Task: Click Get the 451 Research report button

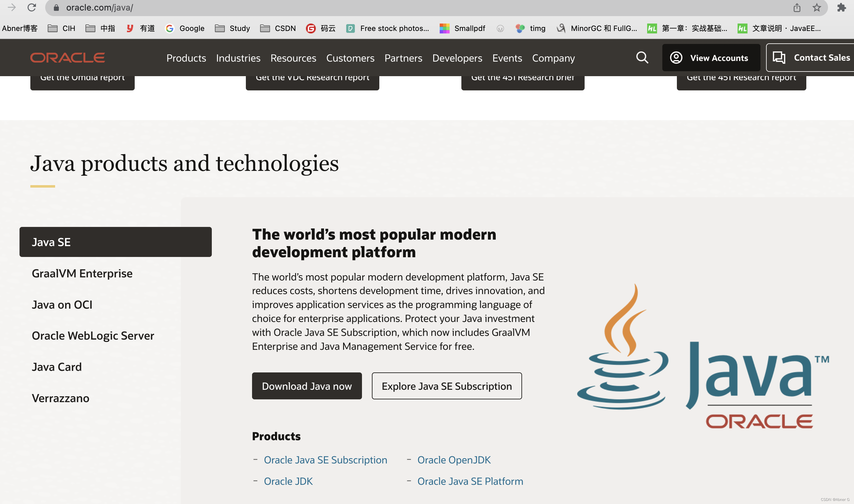Action: pyautogui.click(x=741, y=83)
